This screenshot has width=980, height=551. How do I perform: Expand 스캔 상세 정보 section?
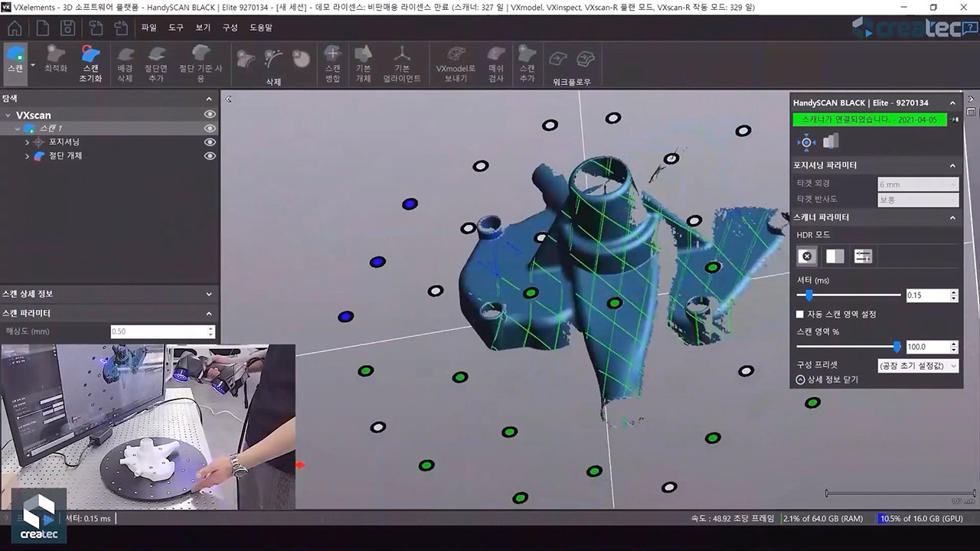coord(209,294)
